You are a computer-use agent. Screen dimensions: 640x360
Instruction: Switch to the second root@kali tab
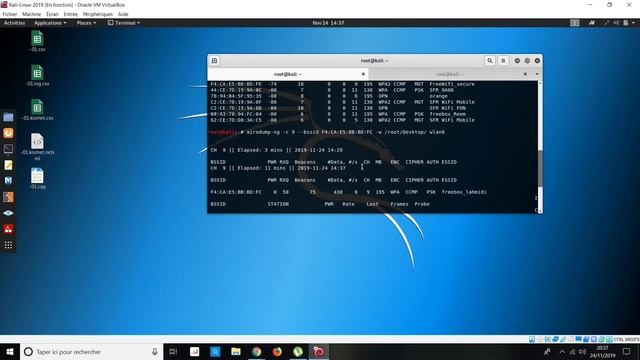[x=450, y=74]
